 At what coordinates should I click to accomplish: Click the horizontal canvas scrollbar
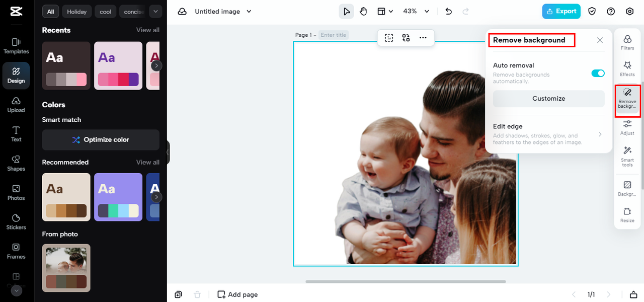click(406, 281)
